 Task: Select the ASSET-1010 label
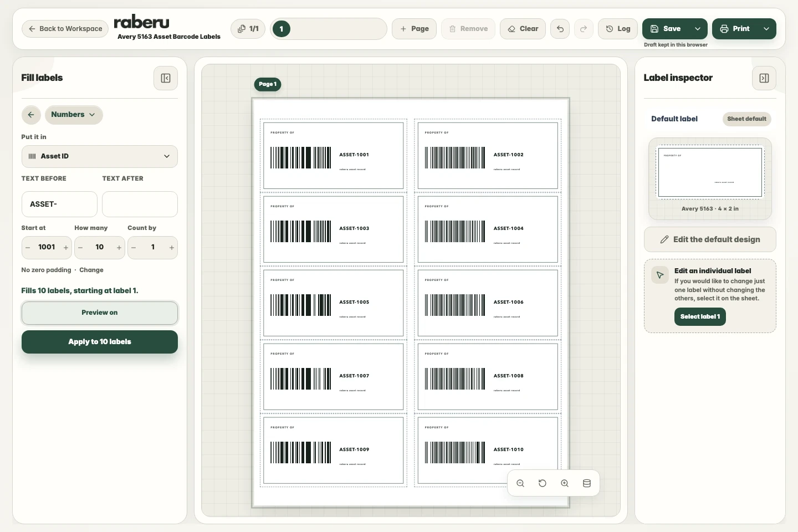(488, 451)
